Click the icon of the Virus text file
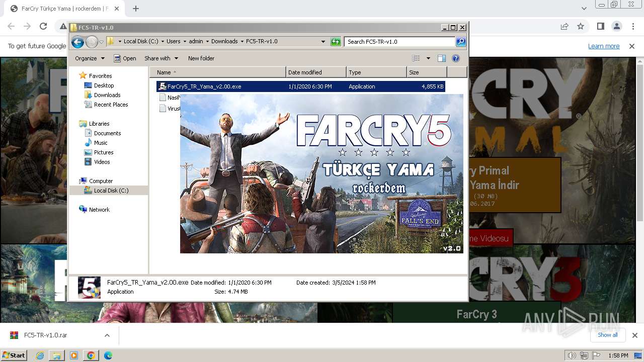The image size is (644, 362). click(163, 108)
